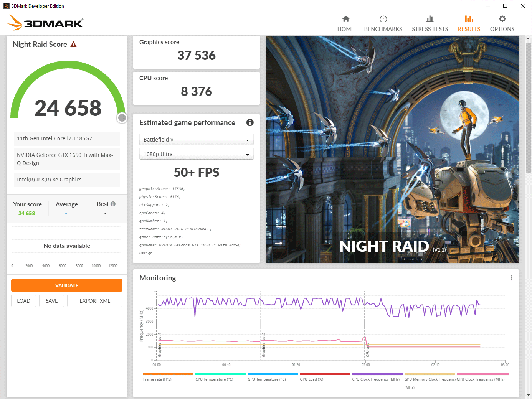Viewport: 532px width, 399px height.
Task: Click the Intel(R) Iris(R) Xe Graphics row
Action: (x=67, y=180)
